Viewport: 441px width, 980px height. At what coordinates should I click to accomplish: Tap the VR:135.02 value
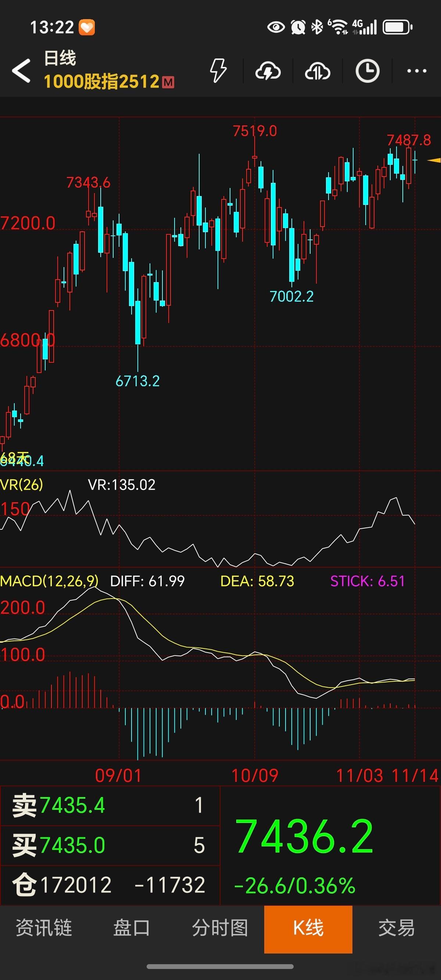pyautogui.click(x=122, y=485)
